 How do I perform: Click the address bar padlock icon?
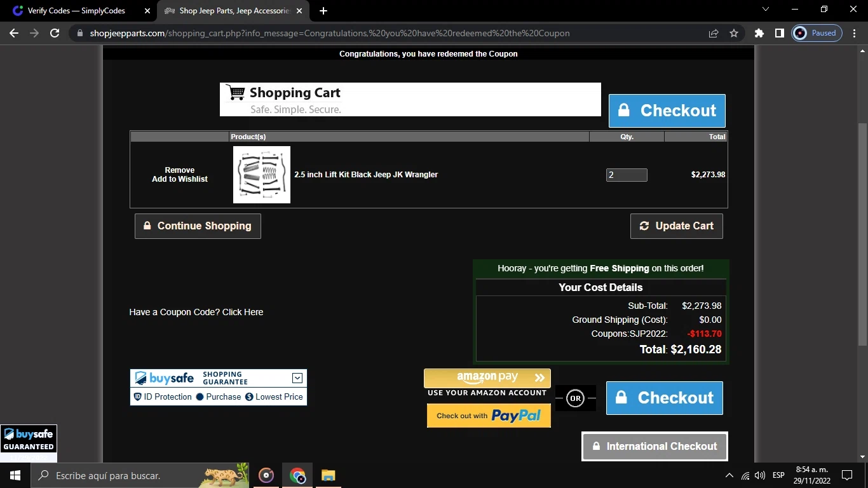pos(79,33)
